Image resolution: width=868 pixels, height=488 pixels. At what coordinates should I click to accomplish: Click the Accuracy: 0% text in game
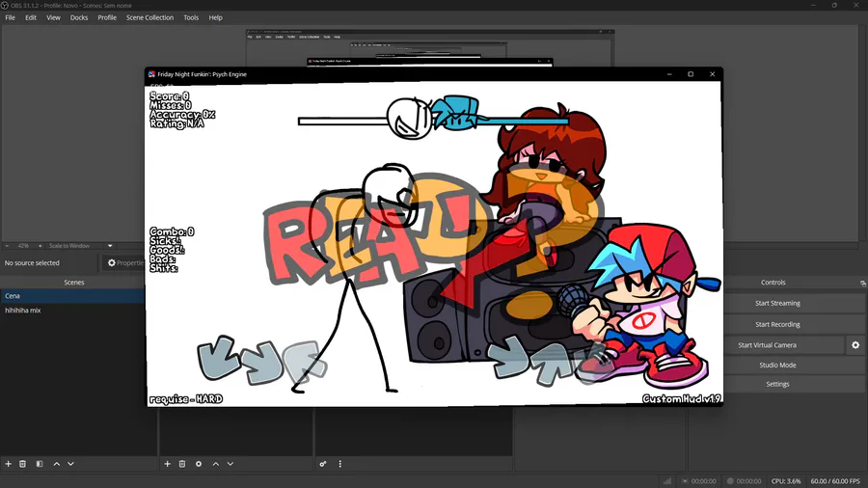tap(182, 115)
